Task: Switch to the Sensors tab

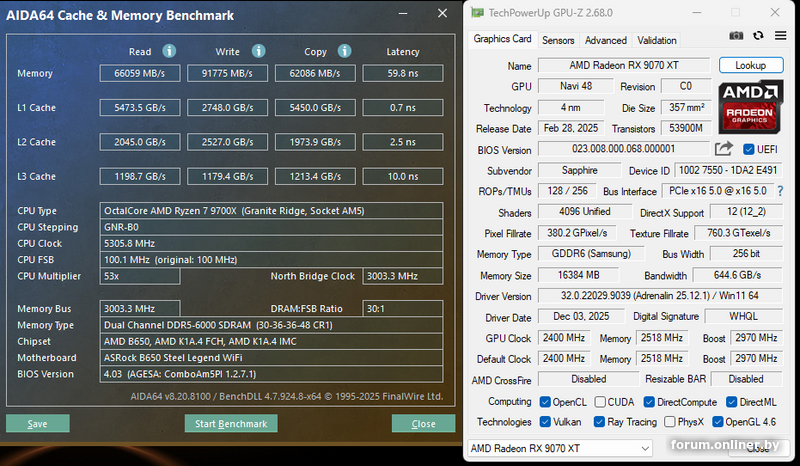Action: click(x=558, y=40)
